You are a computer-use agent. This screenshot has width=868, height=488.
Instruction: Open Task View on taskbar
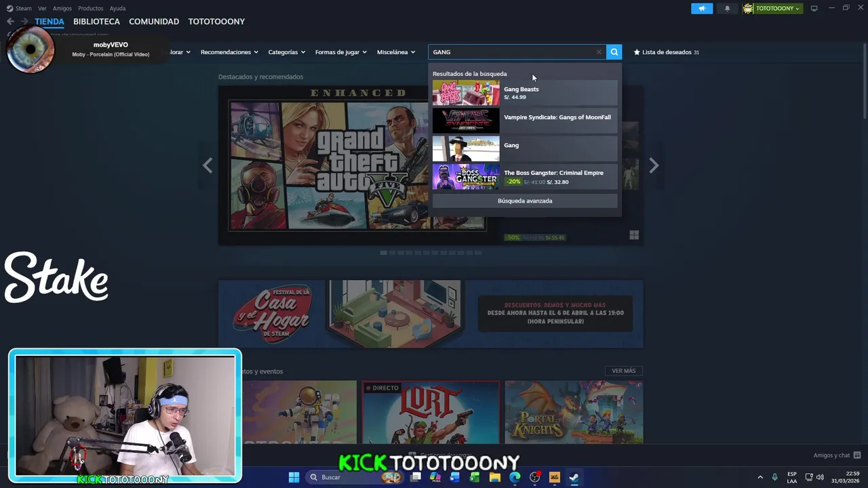(416, 477)
